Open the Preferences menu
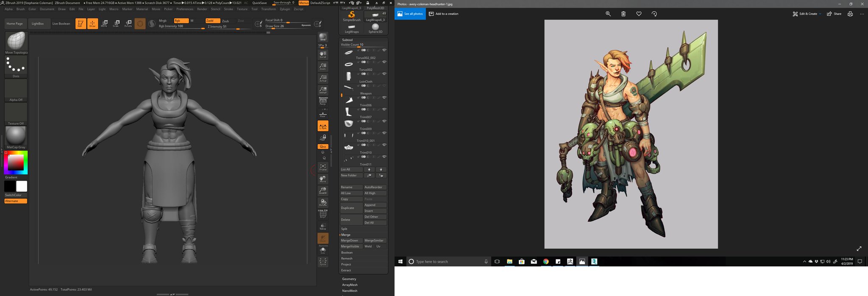The image size is (868, 296). click(185, 9)
